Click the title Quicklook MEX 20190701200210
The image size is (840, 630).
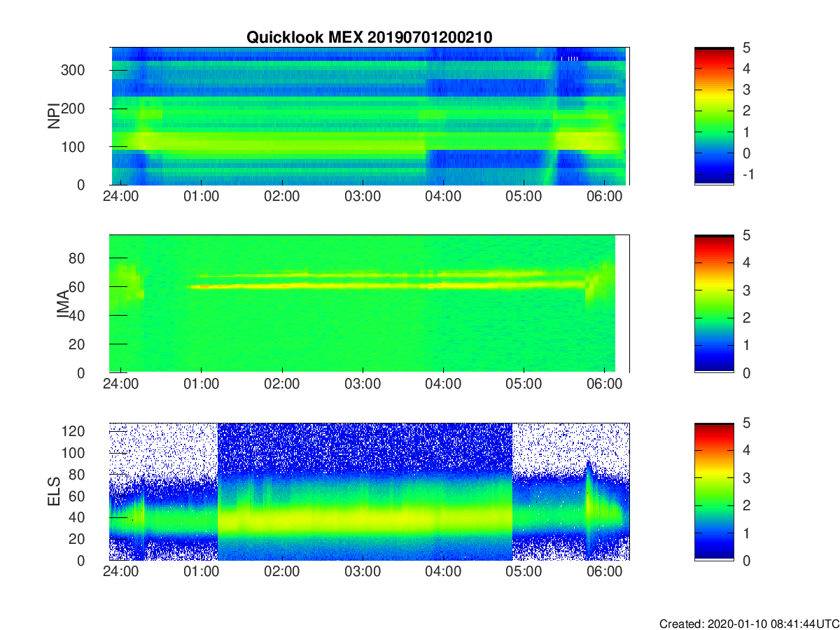pos(369,38)
